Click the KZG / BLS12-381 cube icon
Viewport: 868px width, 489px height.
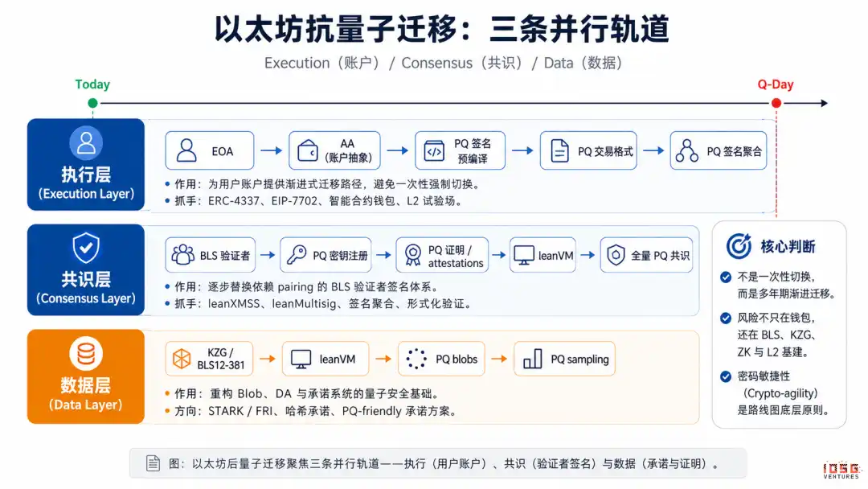click(x=182, y=359)
